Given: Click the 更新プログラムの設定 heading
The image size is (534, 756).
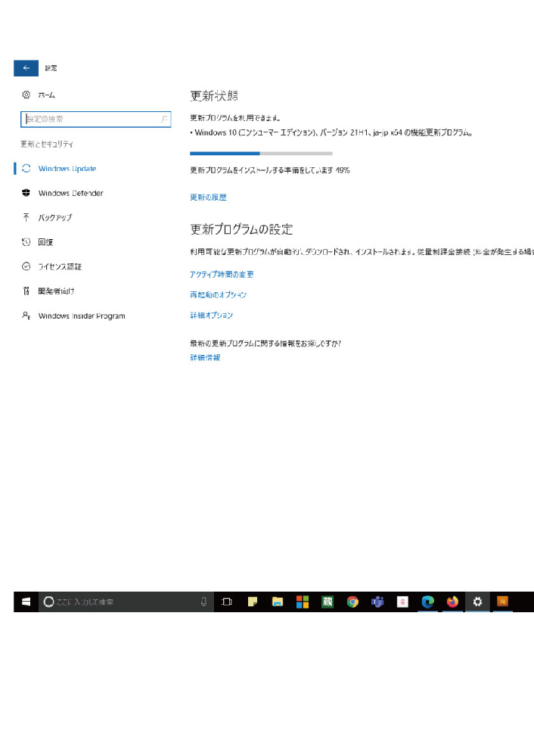Looking at the screenshot, I should (241, 229).
